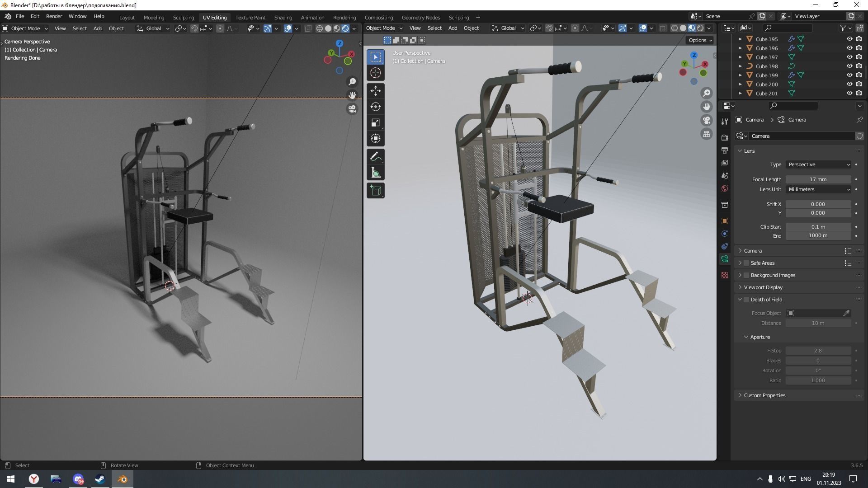Choose the Transform tool
Screen dimensions: 868x488
point(376,138)
